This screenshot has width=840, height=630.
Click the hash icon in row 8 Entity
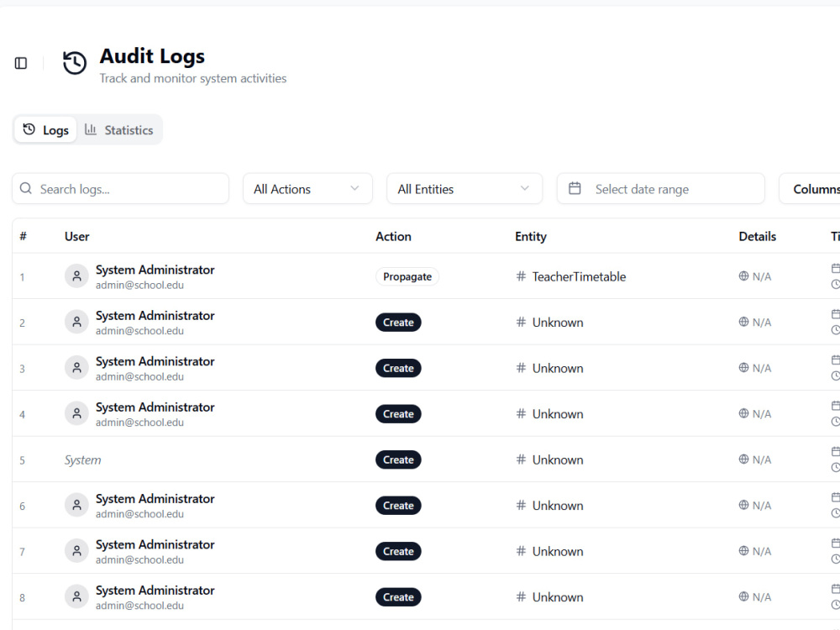pyautogui.click(x=521, y=596)
